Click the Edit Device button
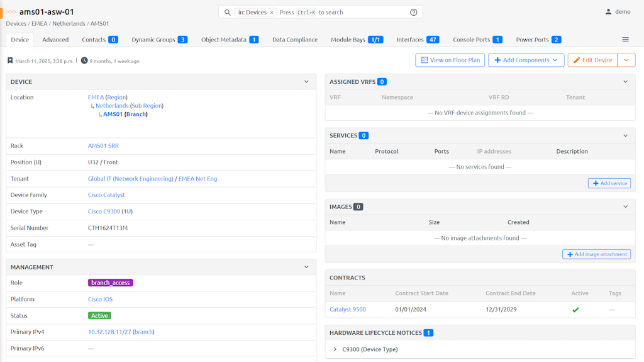 click(592, 60)
